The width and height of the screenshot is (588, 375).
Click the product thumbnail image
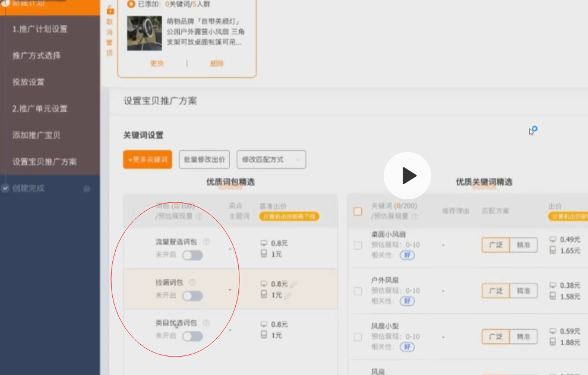click(144, 33)
